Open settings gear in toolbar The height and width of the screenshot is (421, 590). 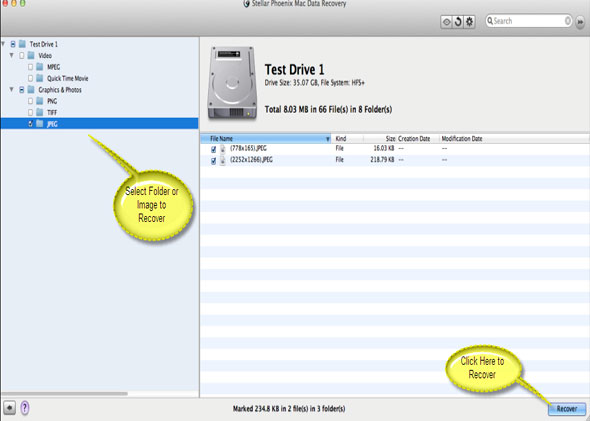(469, 22)
